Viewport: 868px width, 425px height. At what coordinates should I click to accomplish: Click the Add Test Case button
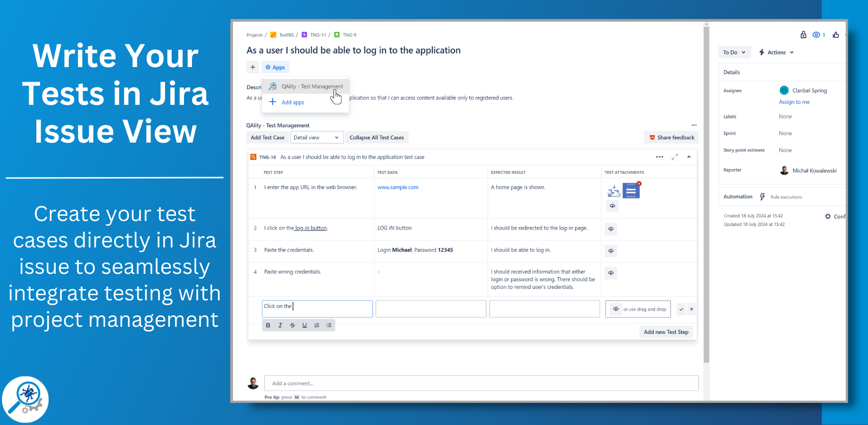coord(267,137)
